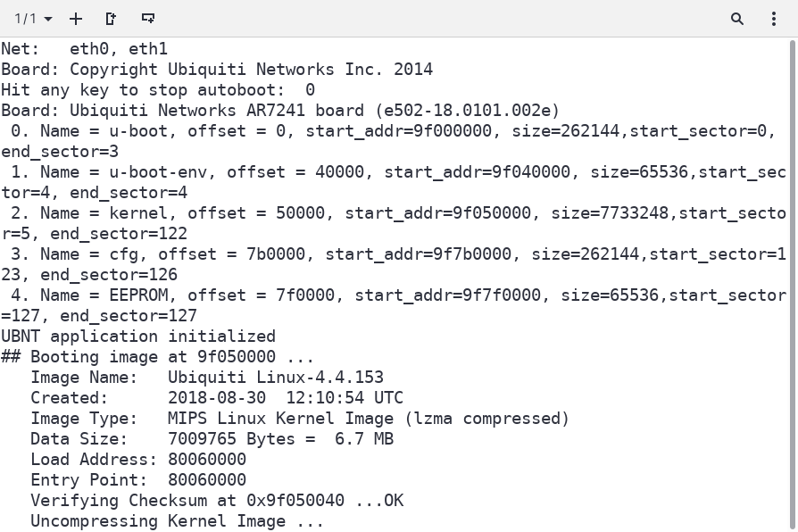Screen dimensions: 798x532
Task: Click the 'Net: eth0, eth1' line
Action: click(x=84, y=49)
